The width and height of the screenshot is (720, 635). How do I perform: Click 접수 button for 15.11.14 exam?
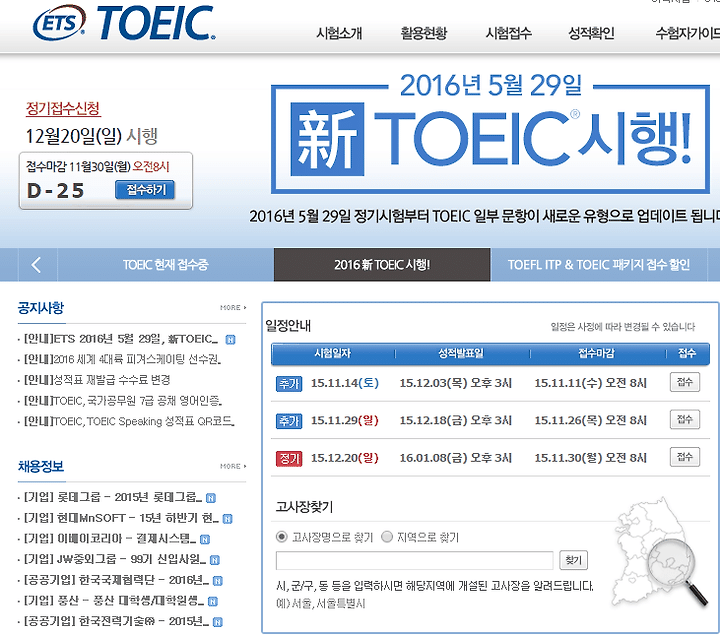[685, 382]
